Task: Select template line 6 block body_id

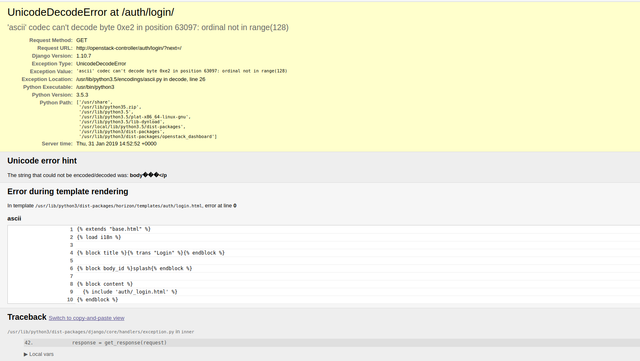Action: point(134,268)
